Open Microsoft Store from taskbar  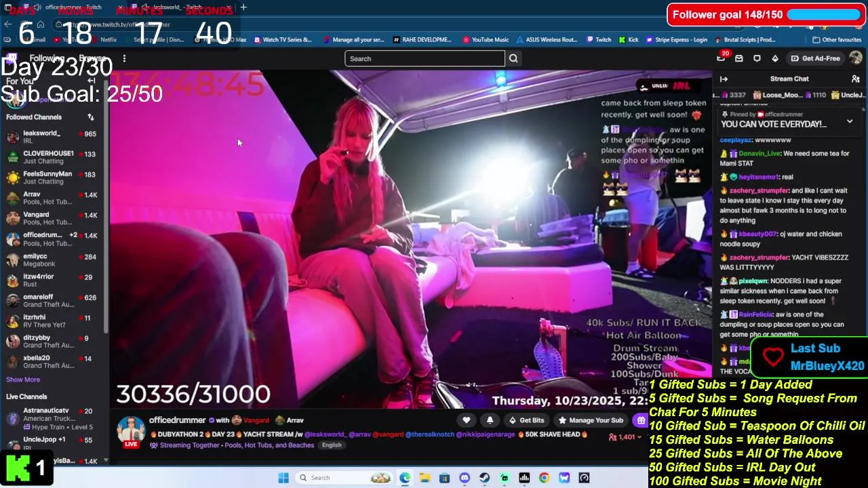point(444,478)
